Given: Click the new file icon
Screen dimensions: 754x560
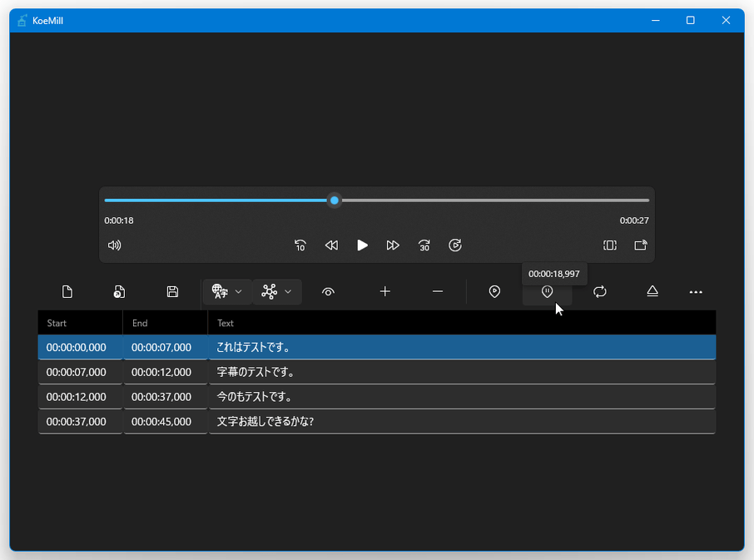Looking at the screenshot, I should (x=67, y=291).
